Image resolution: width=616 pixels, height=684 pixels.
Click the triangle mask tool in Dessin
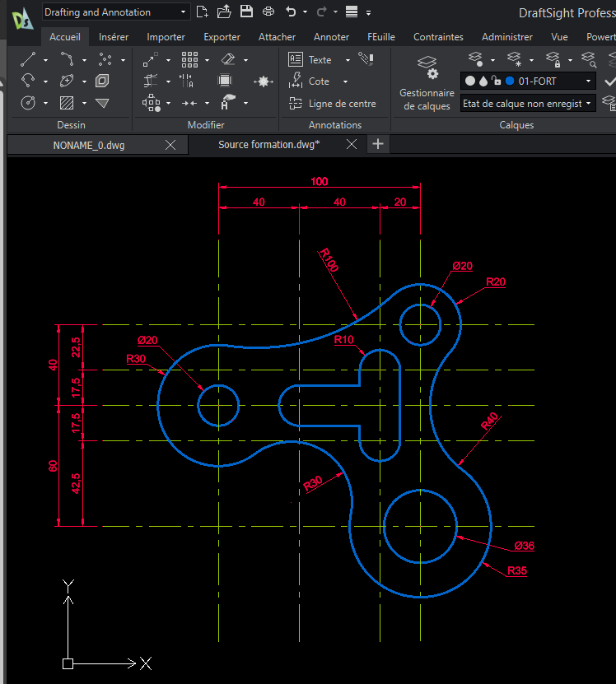point(102,103)
